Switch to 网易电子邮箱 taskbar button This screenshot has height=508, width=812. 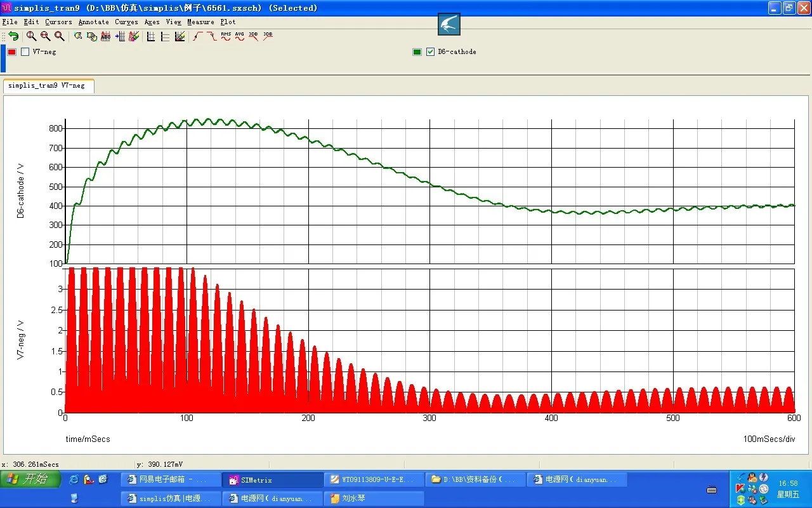[171, 480]
